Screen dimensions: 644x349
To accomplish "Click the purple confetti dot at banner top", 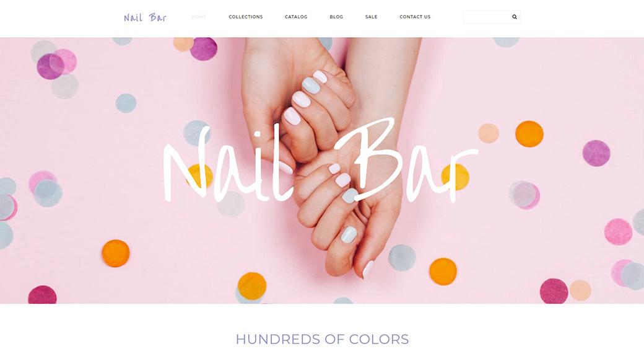I will click(x=204, y=48).
